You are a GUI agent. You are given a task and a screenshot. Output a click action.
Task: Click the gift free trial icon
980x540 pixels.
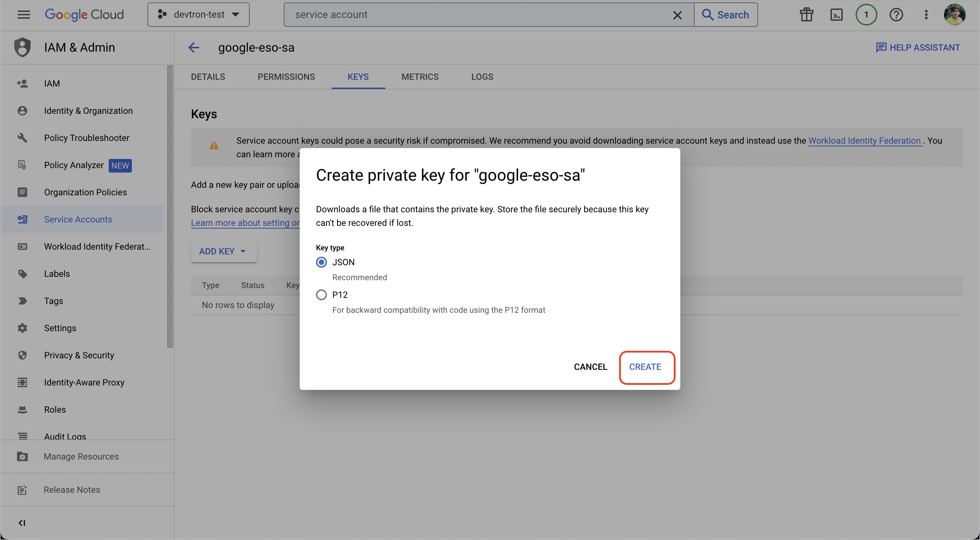pos(806,15)
